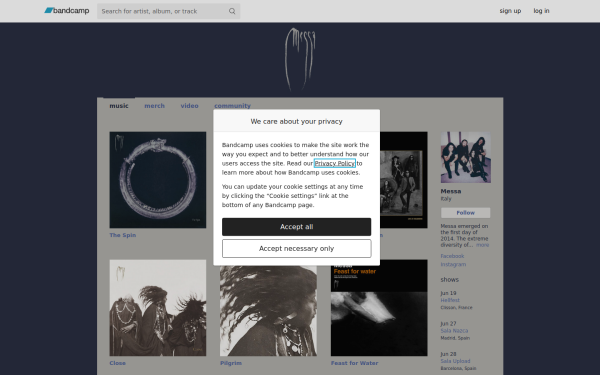Click the search magnifier icon
This screenshot has width=600, height=375.
[232, 11]
